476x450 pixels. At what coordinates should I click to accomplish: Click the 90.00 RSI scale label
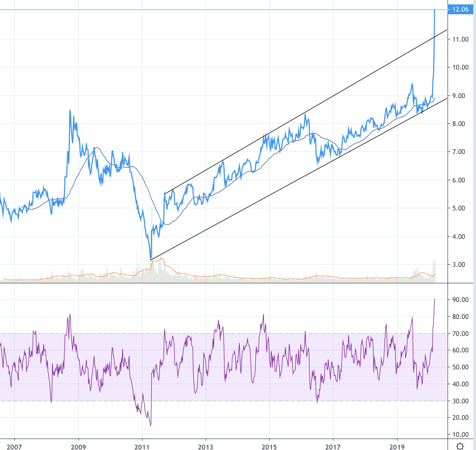click(x=460, y=300)
